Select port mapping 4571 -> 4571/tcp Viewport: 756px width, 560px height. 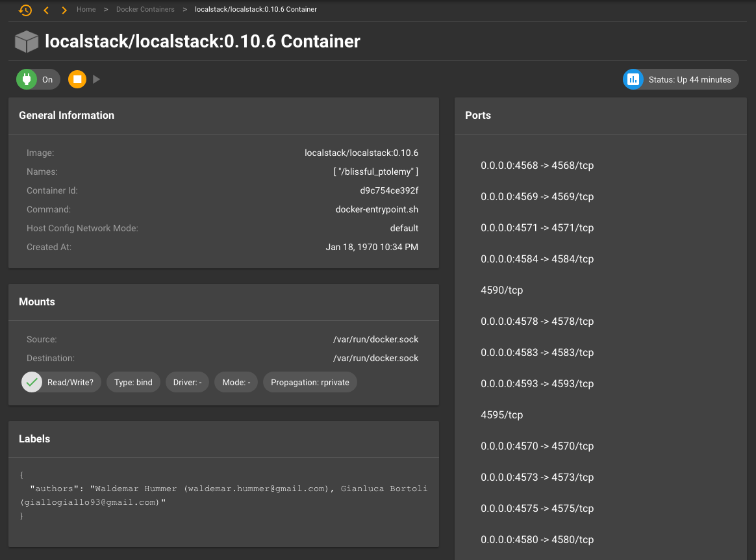[x=537, y=227]
